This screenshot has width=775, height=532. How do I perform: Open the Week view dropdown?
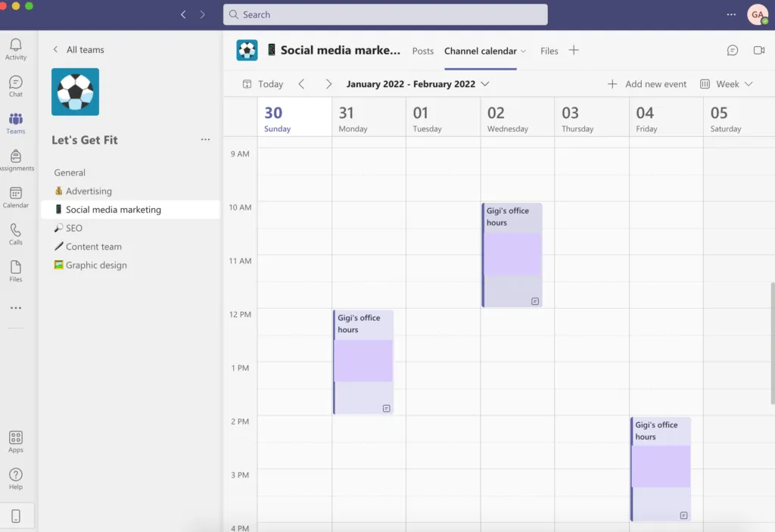727,84
